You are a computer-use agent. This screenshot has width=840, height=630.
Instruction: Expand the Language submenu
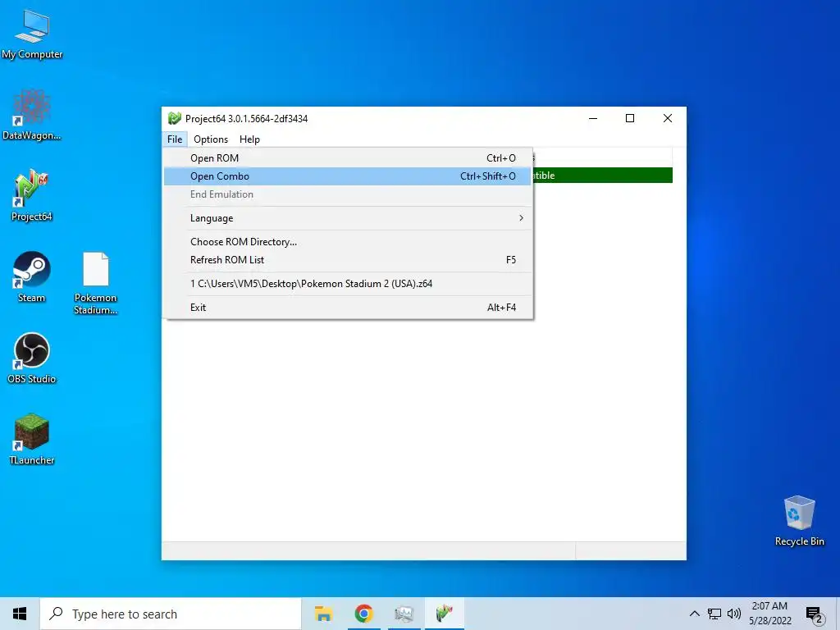348,218
